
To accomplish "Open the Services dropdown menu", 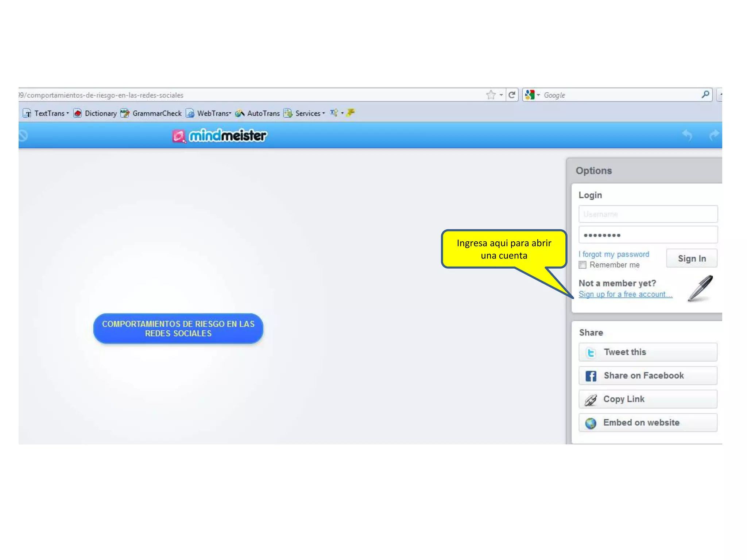I will point(324,113).
